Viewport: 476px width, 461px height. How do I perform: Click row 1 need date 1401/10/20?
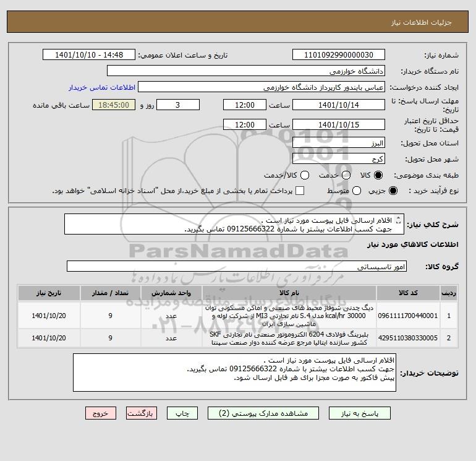(49, 316)
